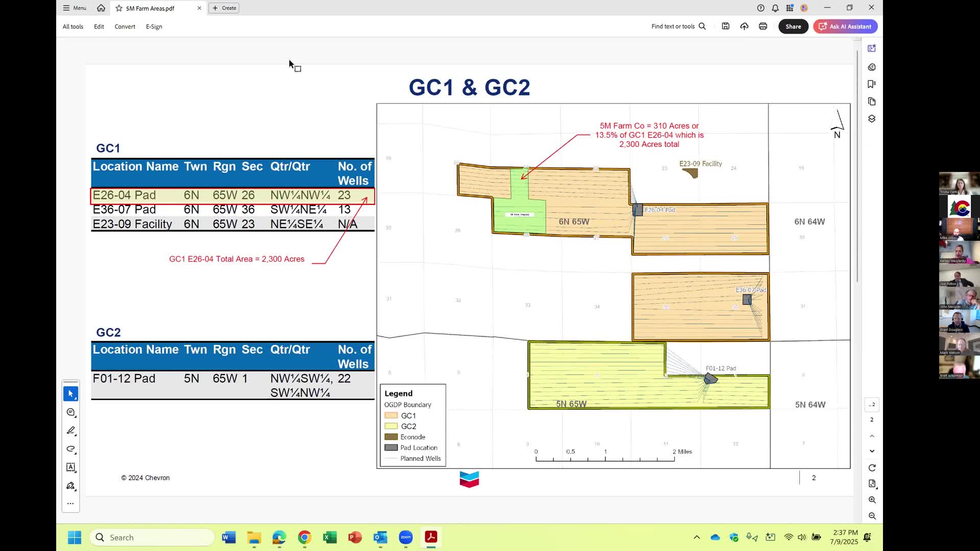Open the Convert menu item
This screenshot has width=980, height=551.
(x=125, y=27)
